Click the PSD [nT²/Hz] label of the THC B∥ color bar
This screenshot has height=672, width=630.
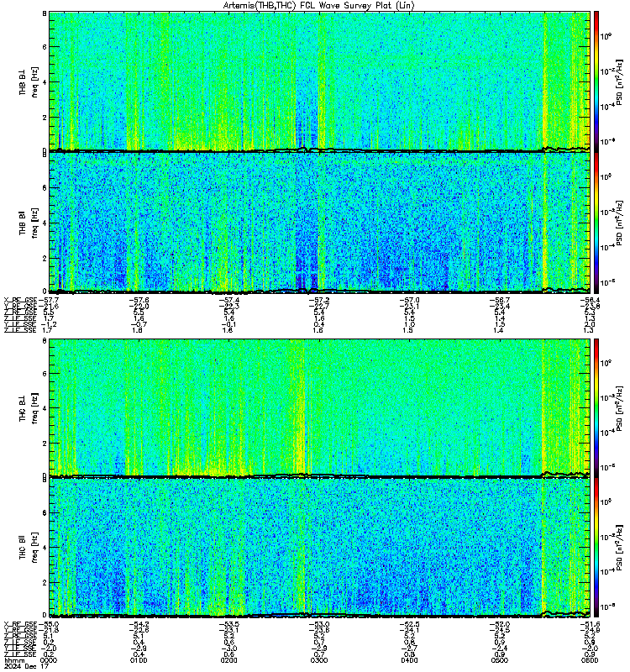coord(619,548)
